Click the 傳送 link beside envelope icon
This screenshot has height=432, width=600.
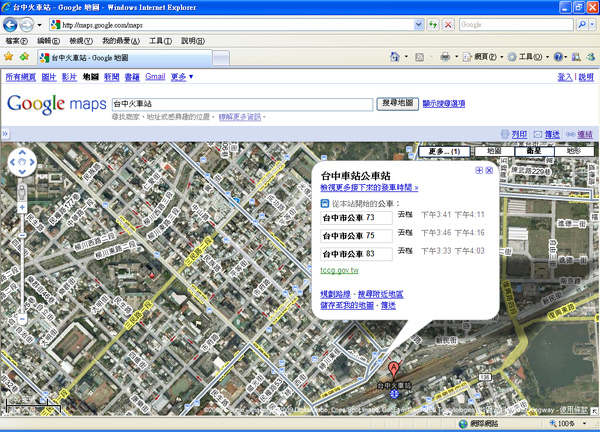552,134
